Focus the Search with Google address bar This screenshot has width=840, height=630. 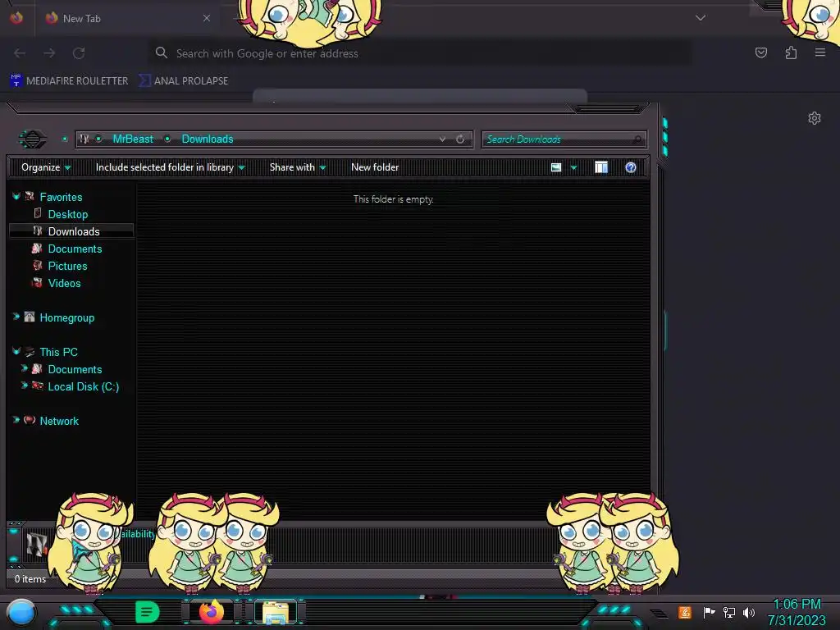click(419, 53)
